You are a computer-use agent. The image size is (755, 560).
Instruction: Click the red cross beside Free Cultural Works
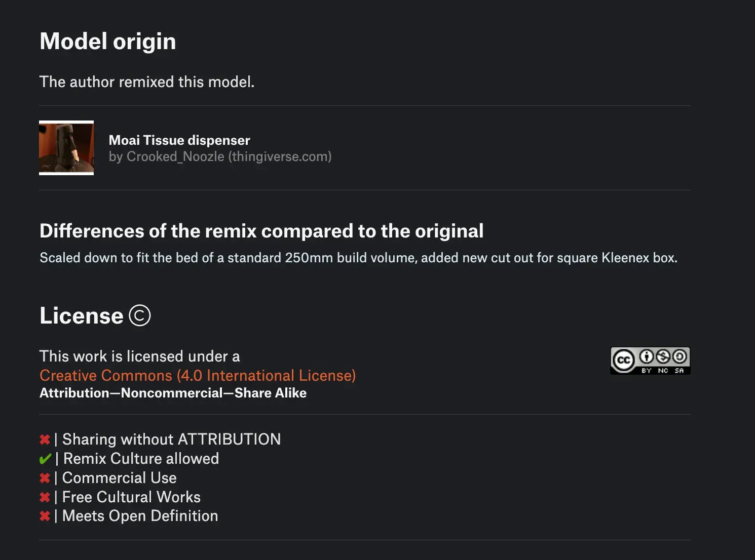pos(45,497)
